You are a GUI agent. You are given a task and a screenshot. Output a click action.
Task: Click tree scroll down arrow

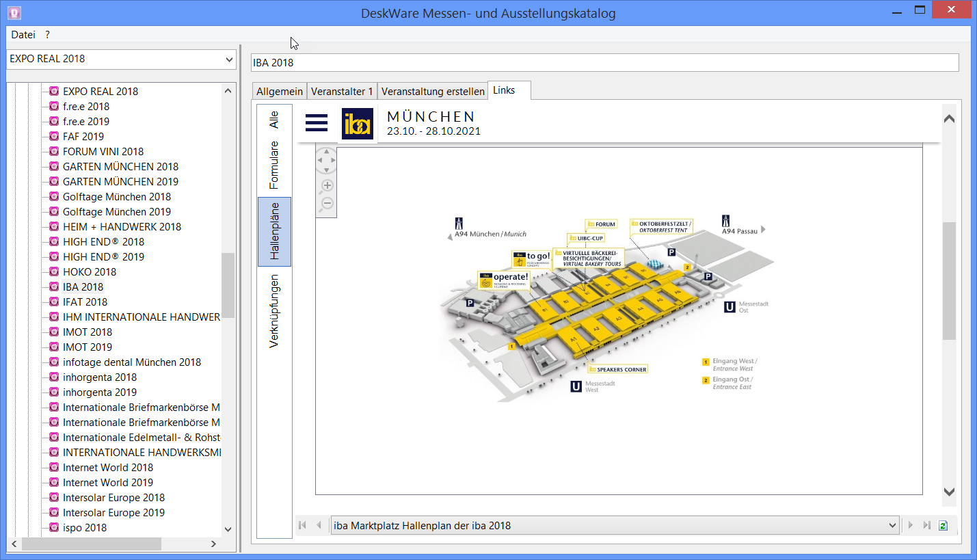click(x=228, y=529)
